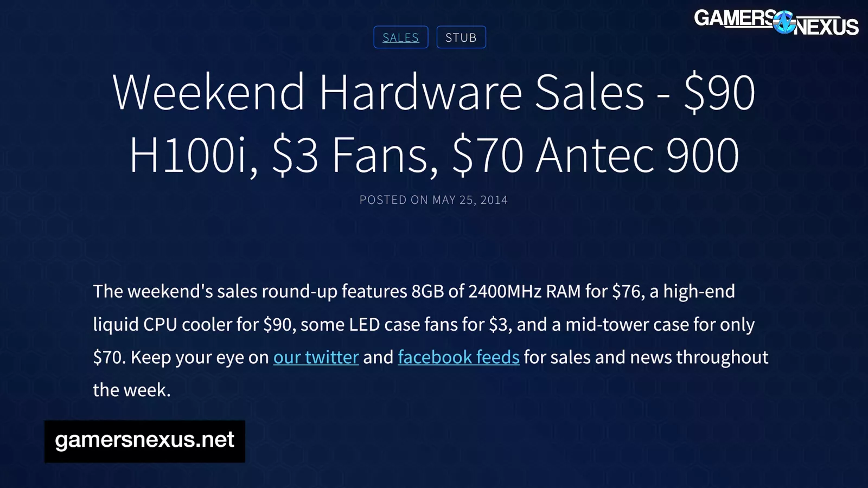Follow the 'facebook feeds' hyperlink

point(458,357)
